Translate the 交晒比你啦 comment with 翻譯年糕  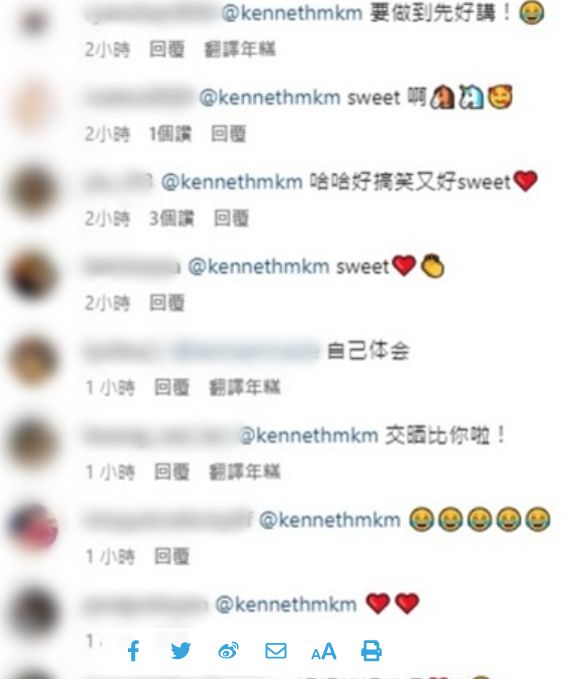[x=245, y=472]
